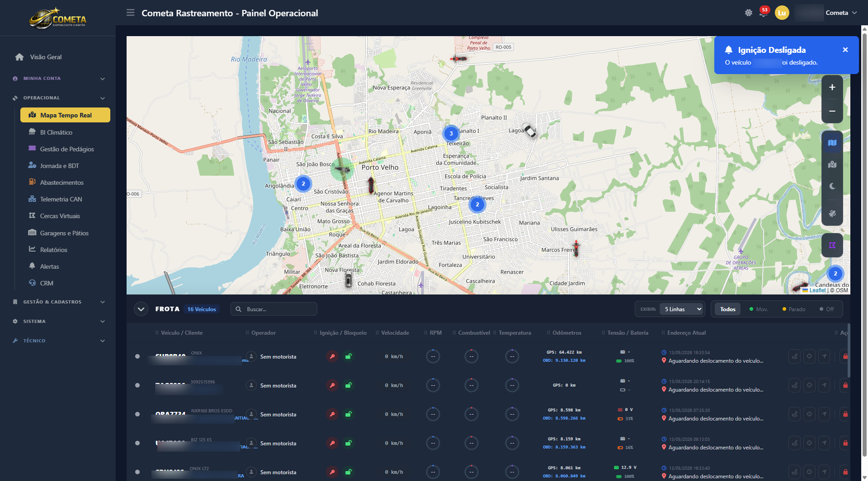Click the green unlock icon for ONIX row
Image resolution: width=868 pixels, height=481 pixels.
pos(348,356)
